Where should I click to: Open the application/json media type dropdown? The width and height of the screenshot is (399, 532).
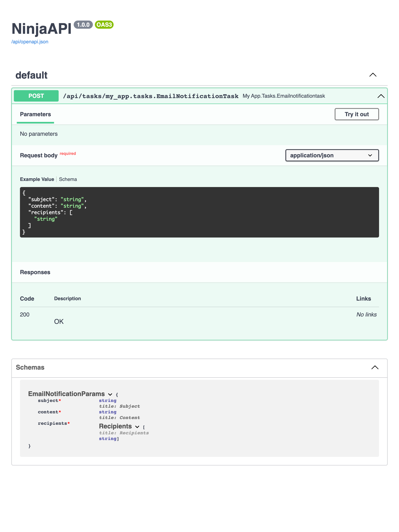(332, 155)
